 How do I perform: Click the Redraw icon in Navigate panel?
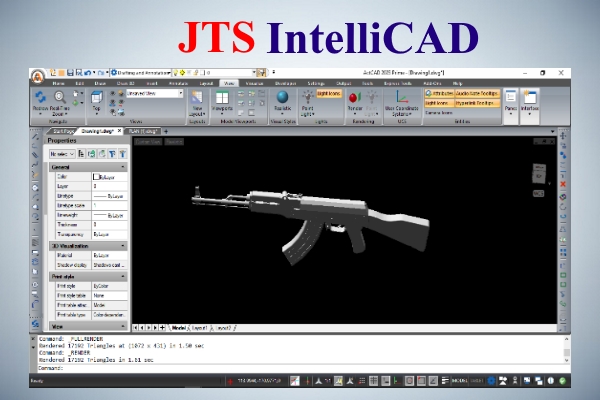40,97
